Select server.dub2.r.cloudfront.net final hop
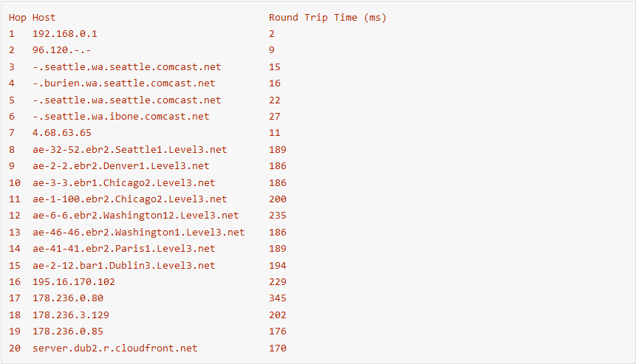 click(x=114, y=348)
